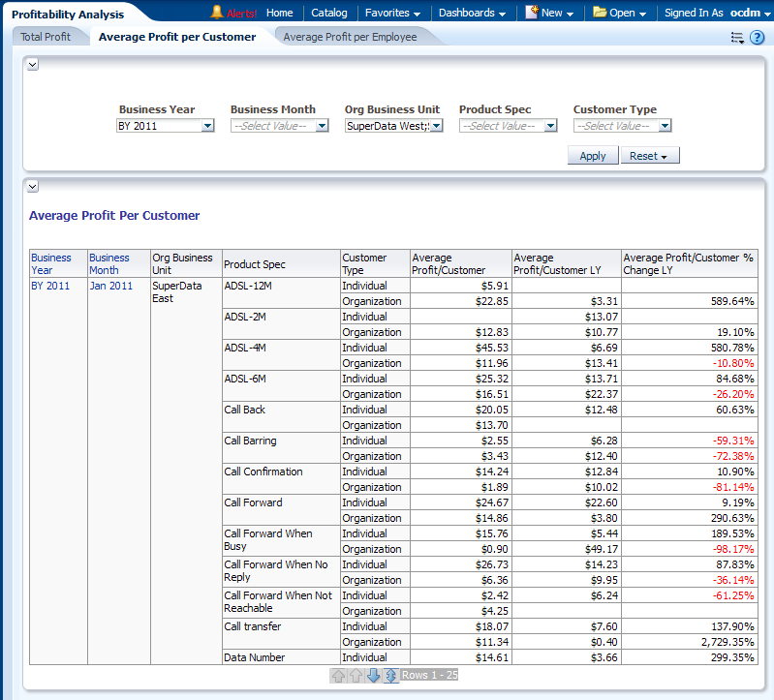This screenshot has height=700, width=774.
Task: Click display maximum rows per page icon
Action: [x=390, y=675]
